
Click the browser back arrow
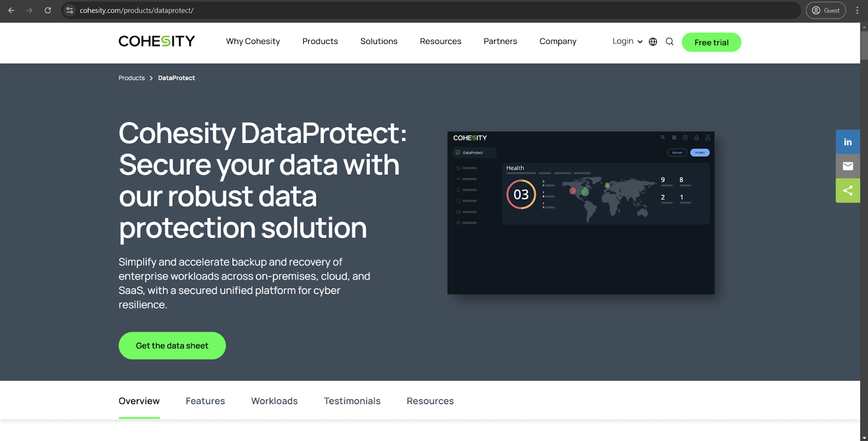click(11, 10)
